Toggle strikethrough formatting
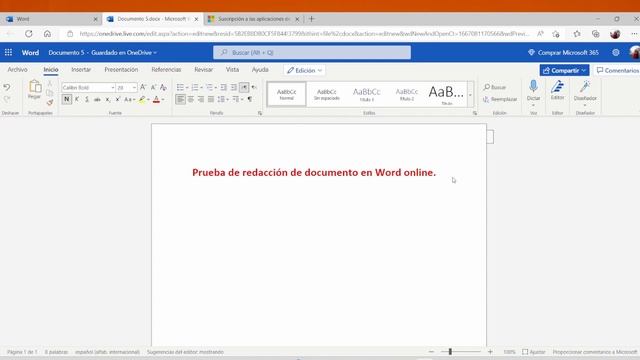Screen dimensions: 640x360 coord(97,99)
